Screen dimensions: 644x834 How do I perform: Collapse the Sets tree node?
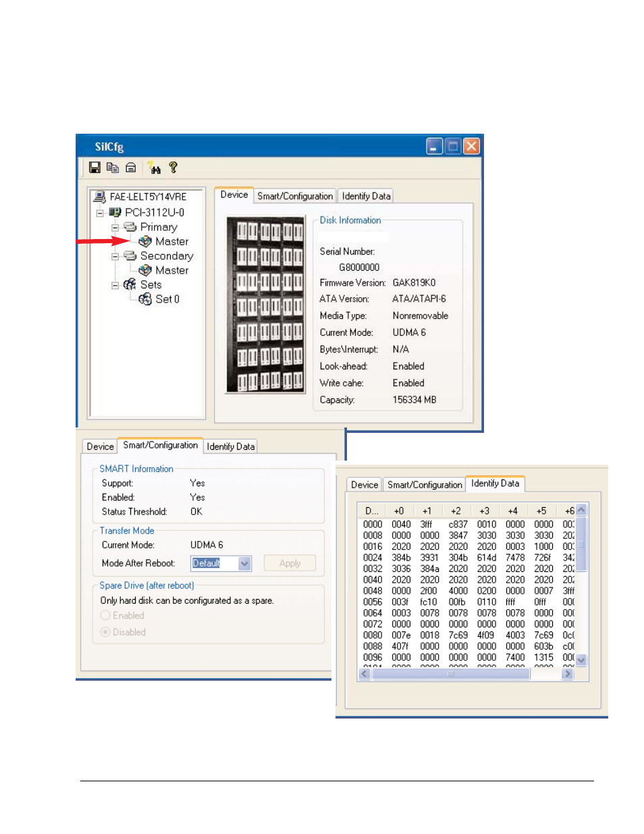(x=115, y=285)
